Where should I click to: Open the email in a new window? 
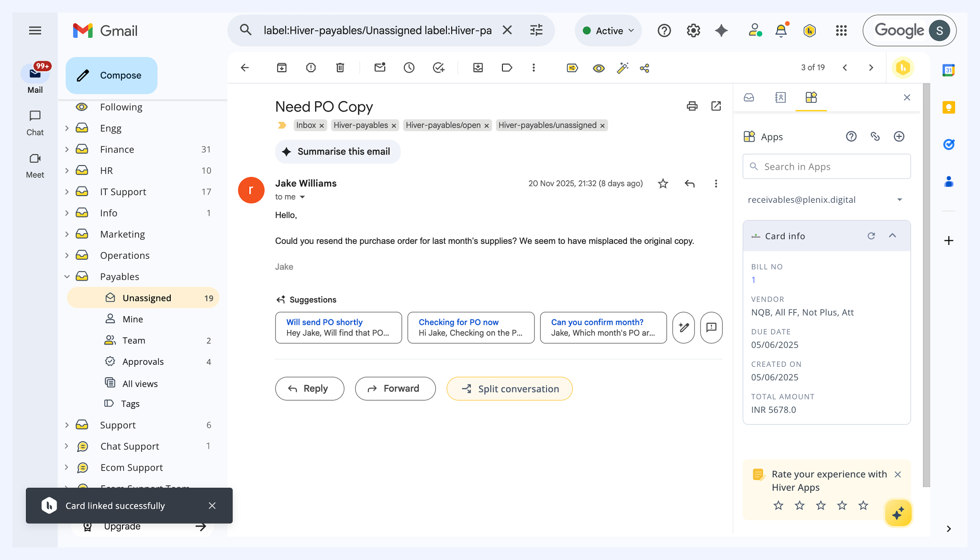[716, 106]
